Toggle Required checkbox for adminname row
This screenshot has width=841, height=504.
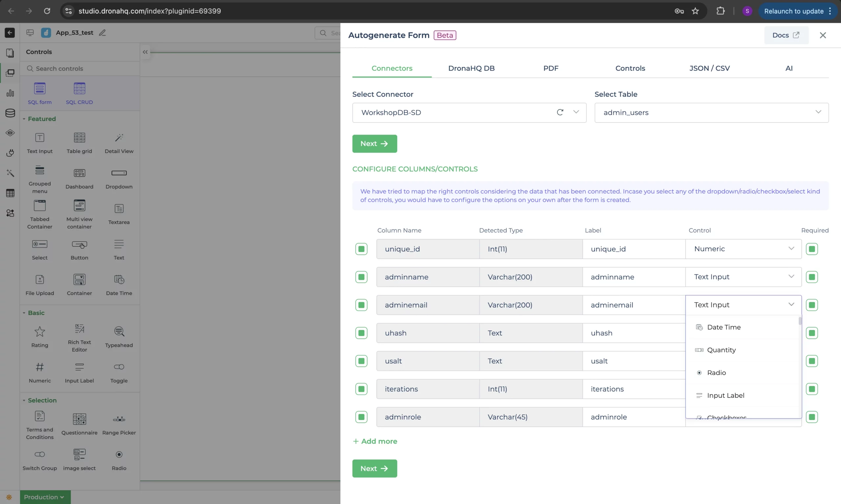click(812, 277)
